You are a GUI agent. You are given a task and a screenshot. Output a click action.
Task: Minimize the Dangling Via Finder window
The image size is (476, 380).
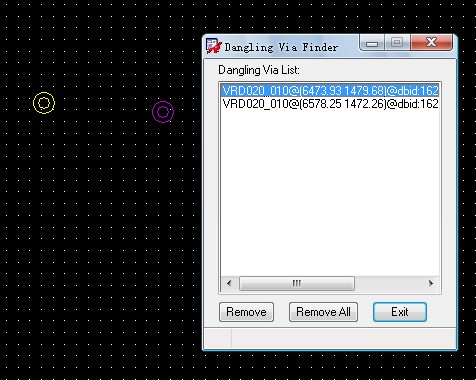coord(372,43)
